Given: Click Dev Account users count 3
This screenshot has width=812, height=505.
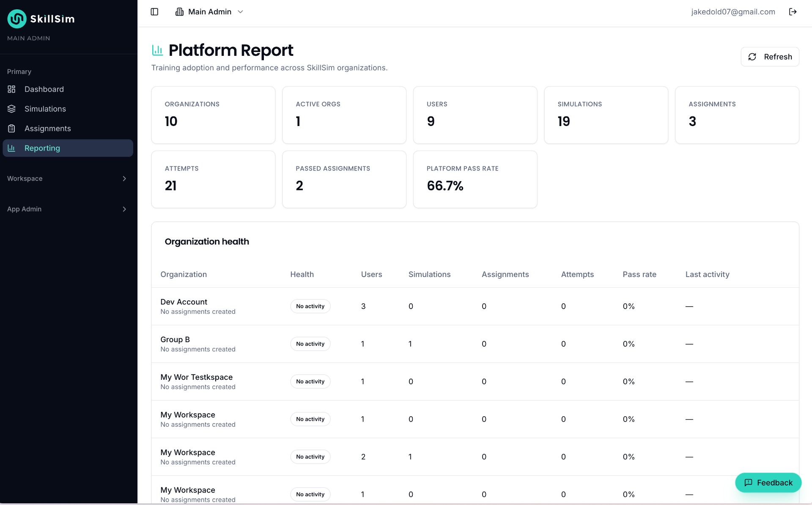Looking at the screenshot, I should 363,306.
